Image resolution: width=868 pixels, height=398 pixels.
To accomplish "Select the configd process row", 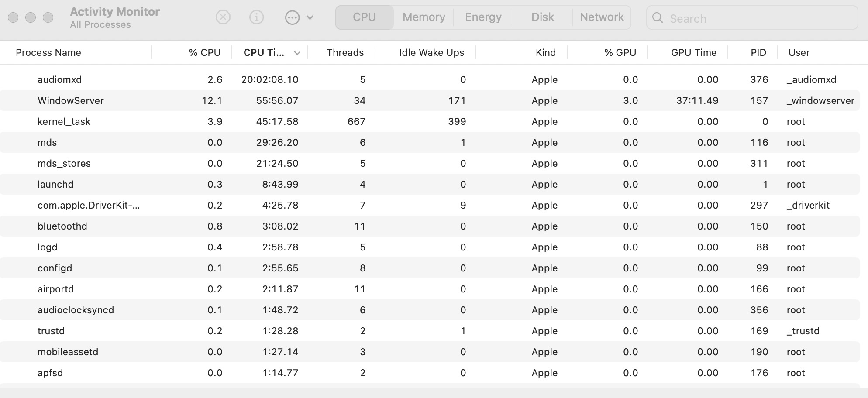I will click(x=430, y=268).
